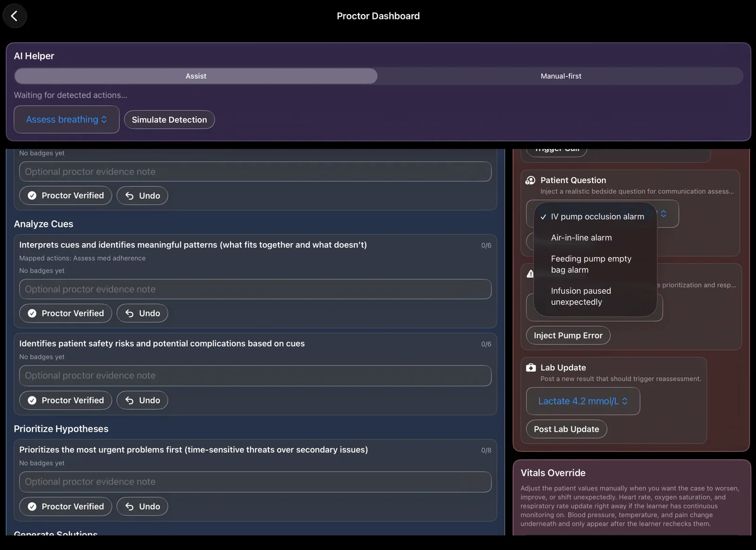Click the 0/8 score for Prioritizes urgent problems
Screen dimensions: 756x550
486,450
